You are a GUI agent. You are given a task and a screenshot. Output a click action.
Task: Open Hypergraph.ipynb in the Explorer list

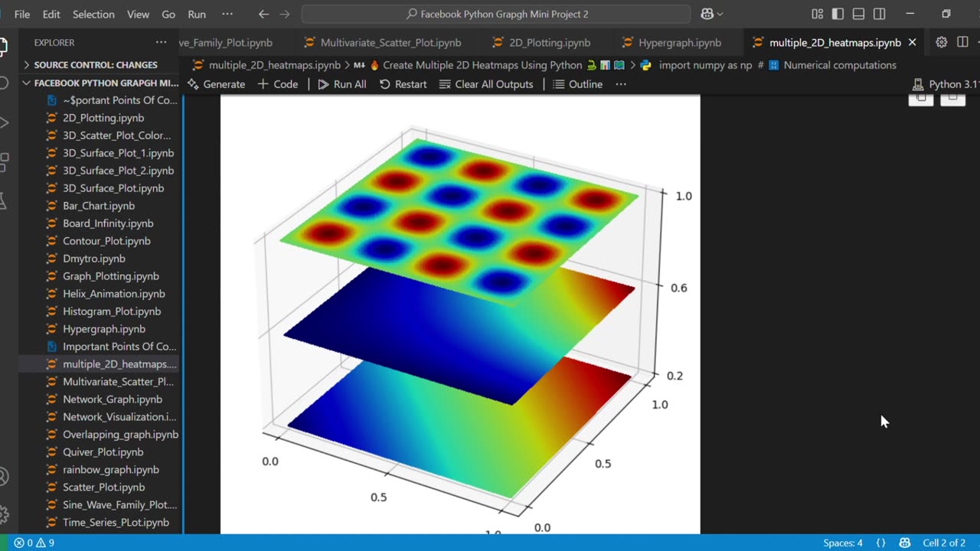[104, 329]
